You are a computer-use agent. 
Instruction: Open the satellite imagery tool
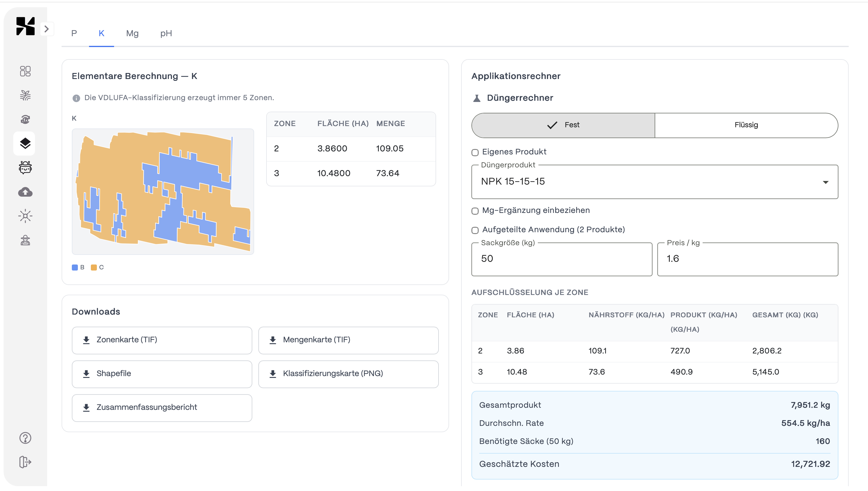coord(25,119)
